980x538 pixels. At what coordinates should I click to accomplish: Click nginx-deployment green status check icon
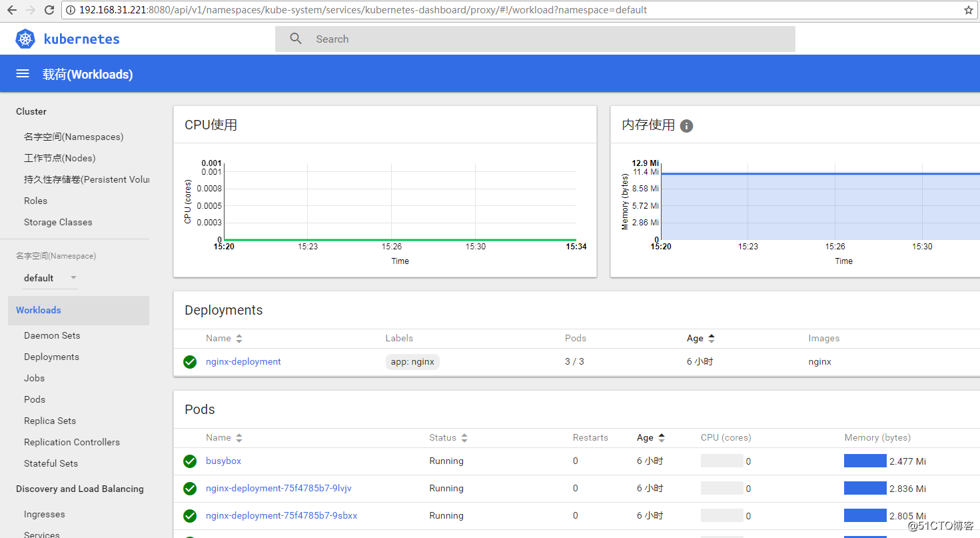pyautogui.click(x=190, y=362)
